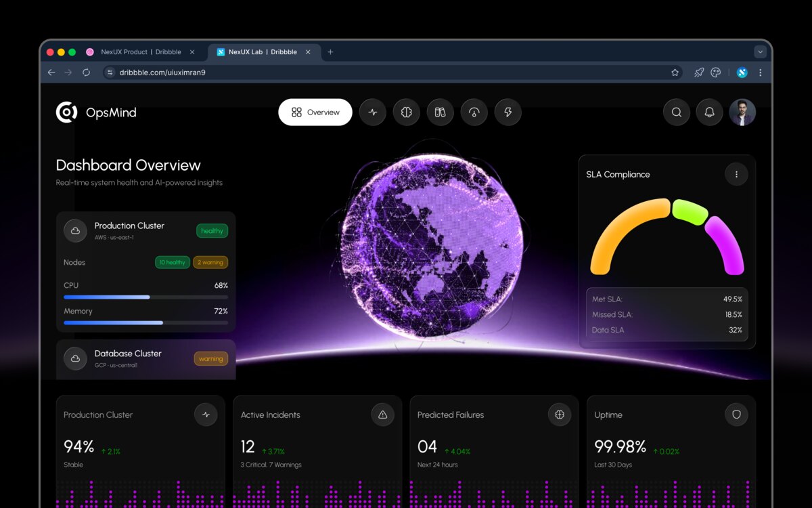Open the browser three-dot menu
Image resolution: width=812 pixels, height=508 pixels.
[760, 72]
